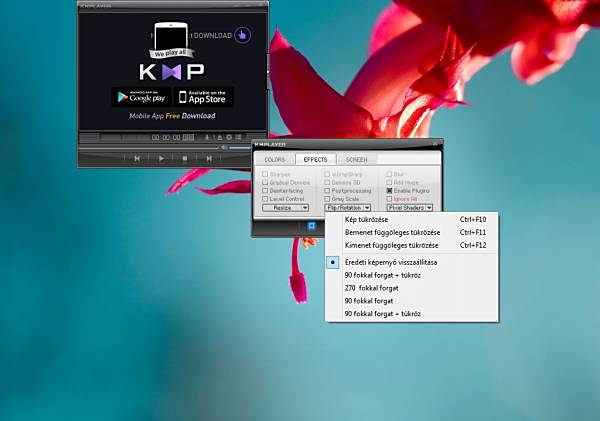Image resolution: width=600 pixels, height=421 pixels.
Task: Enable the Gray Scale checkbox
Action: point(327,199)
